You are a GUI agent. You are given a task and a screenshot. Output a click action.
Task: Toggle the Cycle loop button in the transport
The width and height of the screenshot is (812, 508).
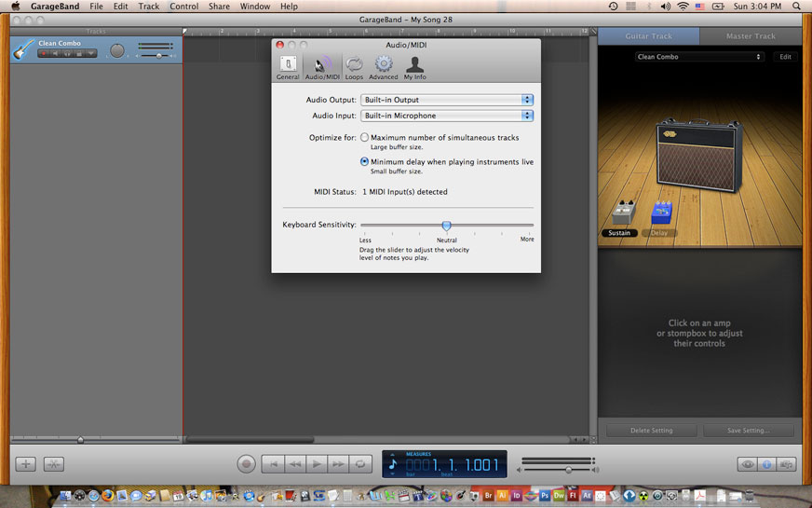(x=359, y=463)
